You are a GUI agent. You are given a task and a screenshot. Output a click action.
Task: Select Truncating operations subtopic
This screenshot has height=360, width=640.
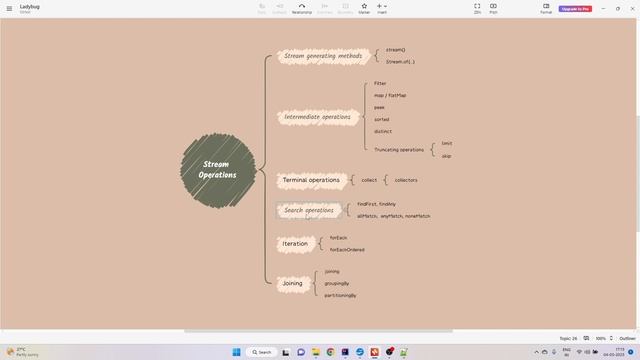point(399,150)
